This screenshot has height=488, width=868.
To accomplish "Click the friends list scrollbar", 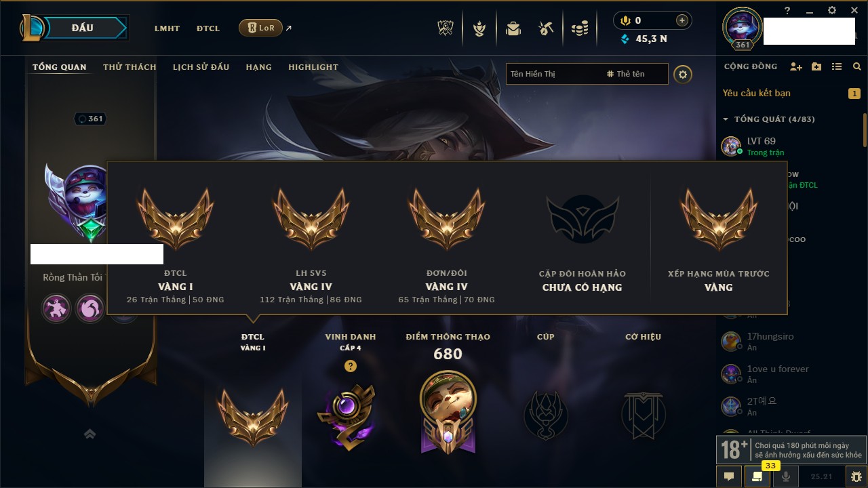I will click(x=865, y=129).
